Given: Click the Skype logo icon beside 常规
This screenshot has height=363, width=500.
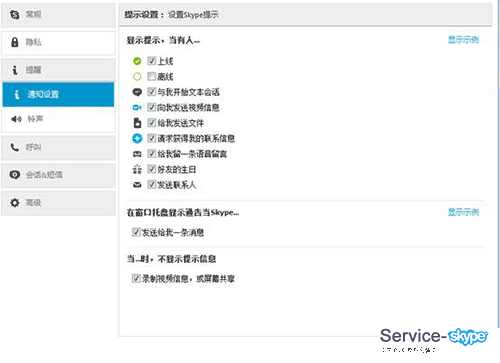Looking at the screenshot, I should (x=14, y=15).
